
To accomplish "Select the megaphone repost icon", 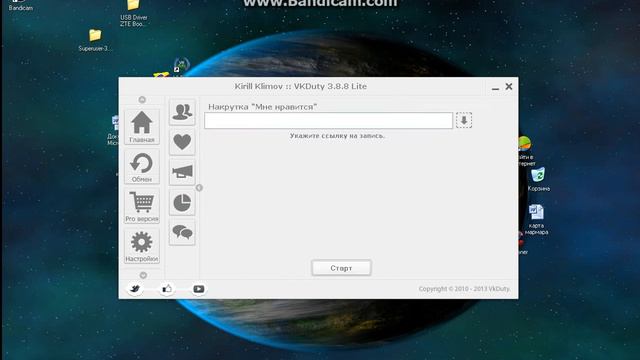I will coord(182,172).
